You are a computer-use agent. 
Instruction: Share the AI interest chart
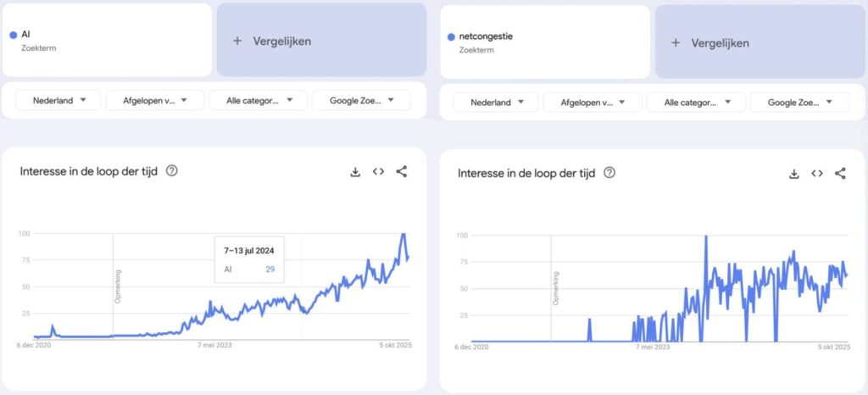[402, 171]
